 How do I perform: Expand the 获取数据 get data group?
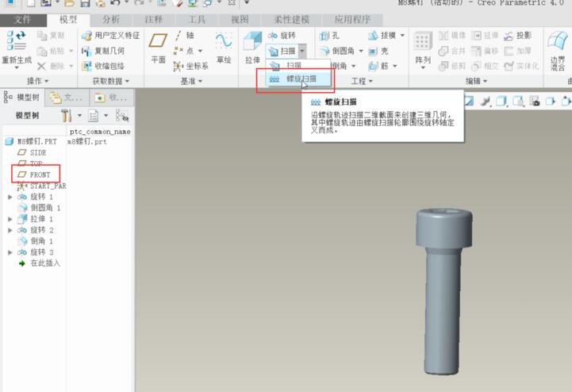click(x=111, y=81)
